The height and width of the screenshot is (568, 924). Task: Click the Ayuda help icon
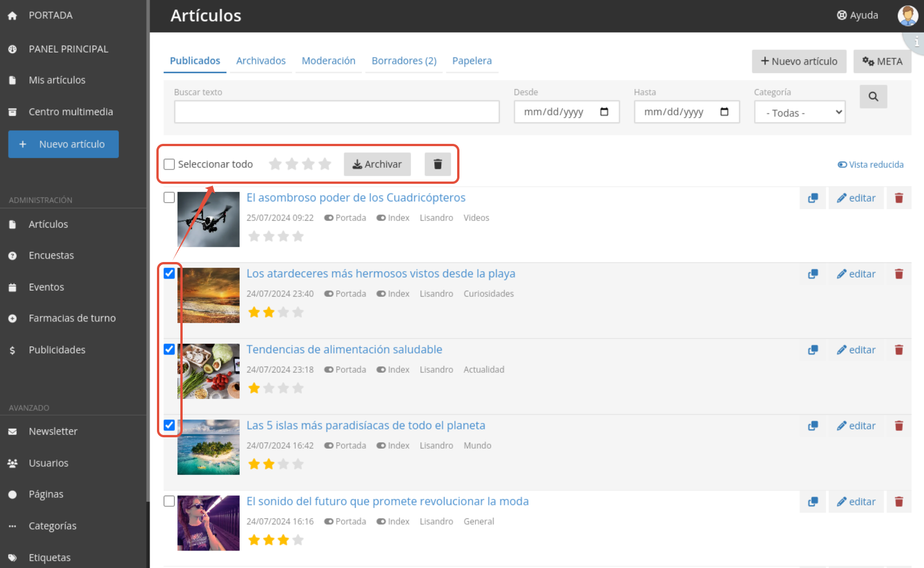842,15
